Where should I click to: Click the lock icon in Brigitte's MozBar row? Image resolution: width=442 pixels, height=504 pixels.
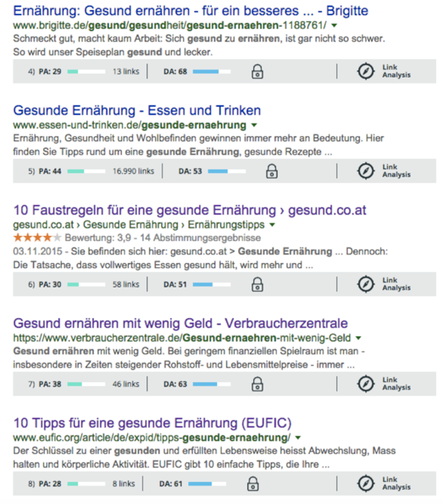(x=257, y=71)
